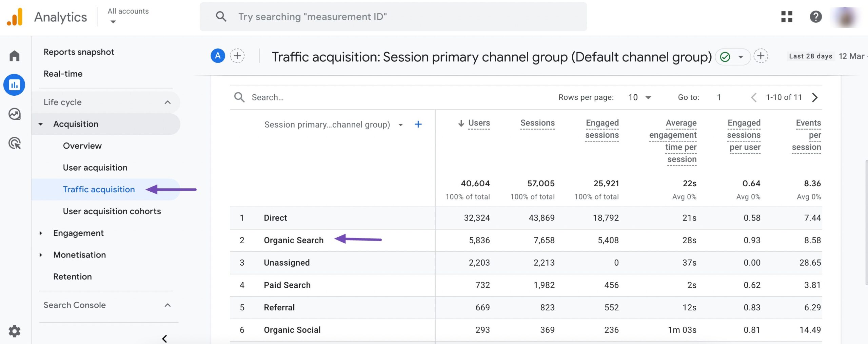Open the report status dropdown arrow
Image resolution: width=868 pixels, height=344 pixels.
[x=741, y=57]
